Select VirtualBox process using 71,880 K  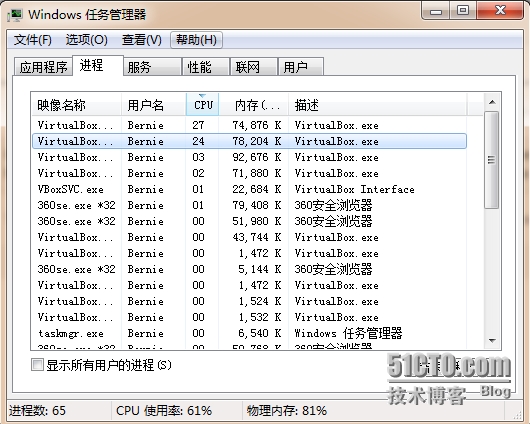pyautogui.click(x=249, y=173)
